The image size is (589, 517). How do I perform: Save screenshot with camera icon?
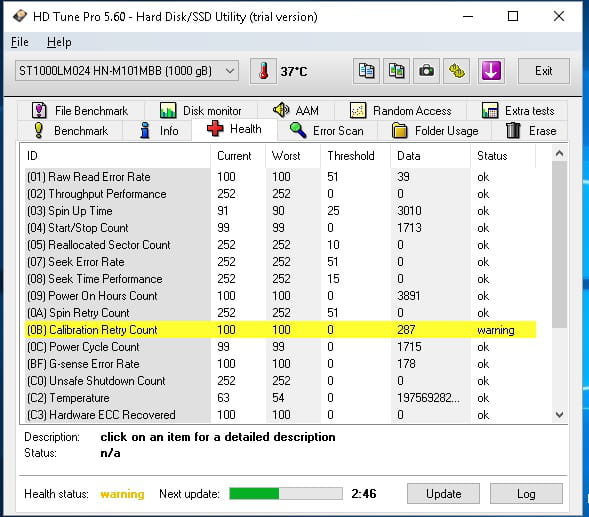click(x=426, y=71)
